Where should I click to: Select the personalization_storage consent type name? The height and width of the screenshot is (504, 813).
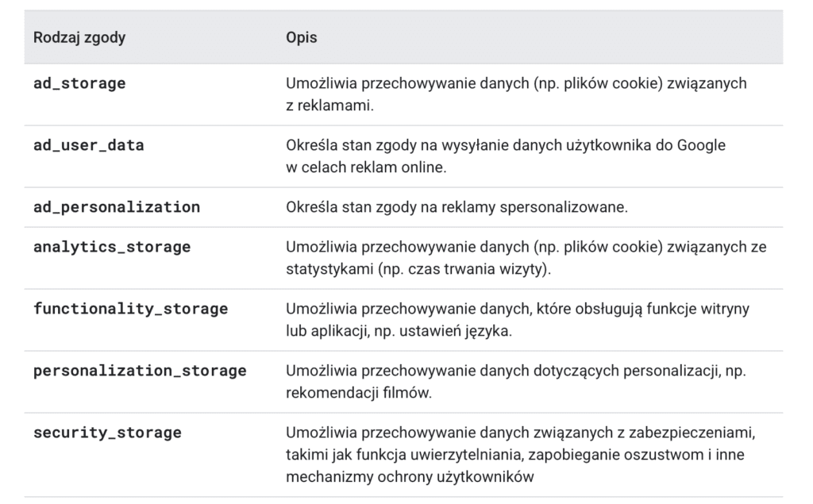[x=140, y=371]
